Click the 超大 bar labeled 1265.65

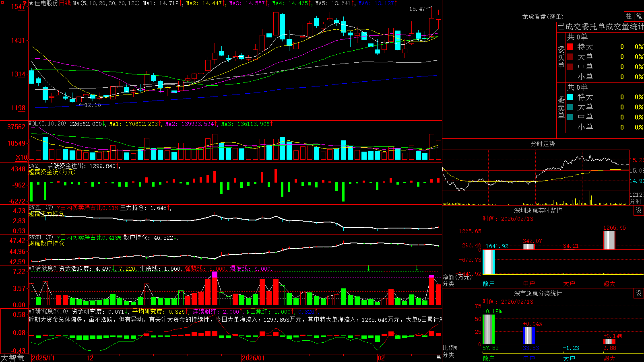point(609,240)
